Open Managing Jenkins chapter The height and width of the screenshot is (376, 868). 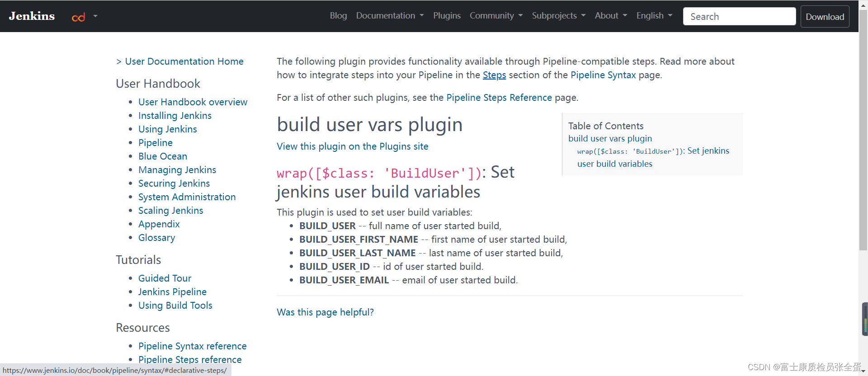(x=177, y=170)
